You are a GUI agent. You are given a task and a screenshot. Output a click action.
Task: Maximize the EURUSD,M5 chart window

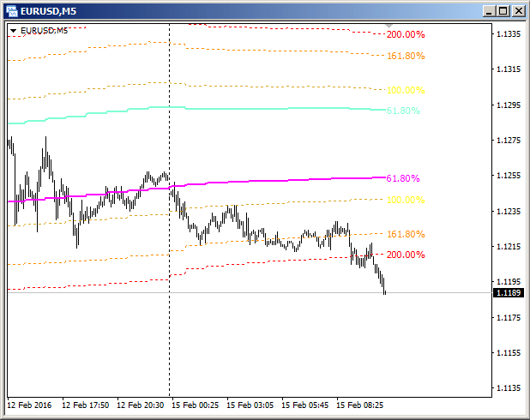[x=503, y=10]
